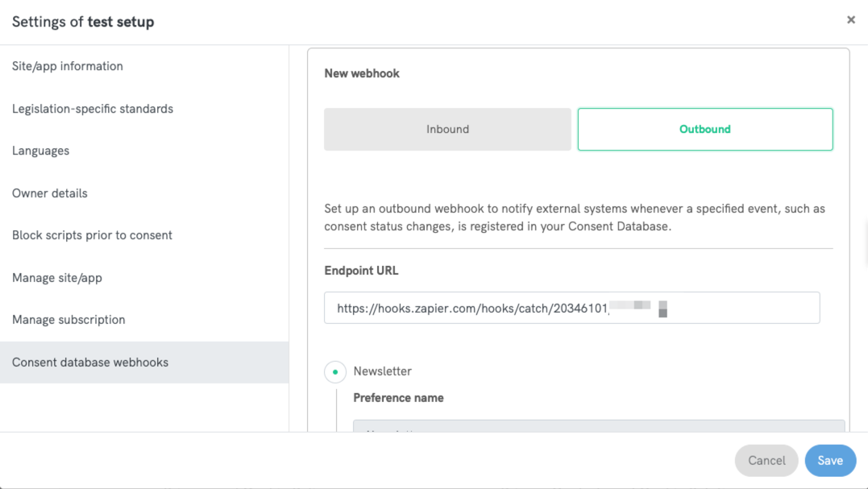The image size is (868, 489).
Task: Click the New webhook section heading
Action: pos(361,73)
